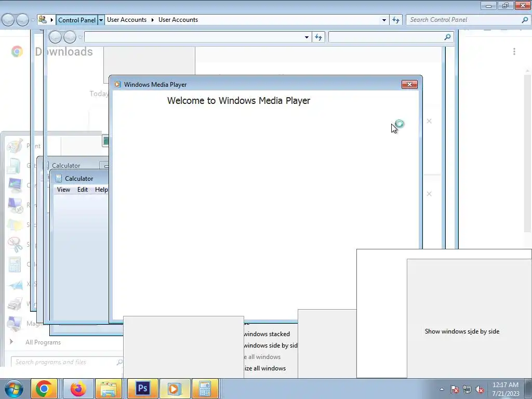Open Windows Media Player taskbar button
The image size is (532, 399).
click(175, 389)
